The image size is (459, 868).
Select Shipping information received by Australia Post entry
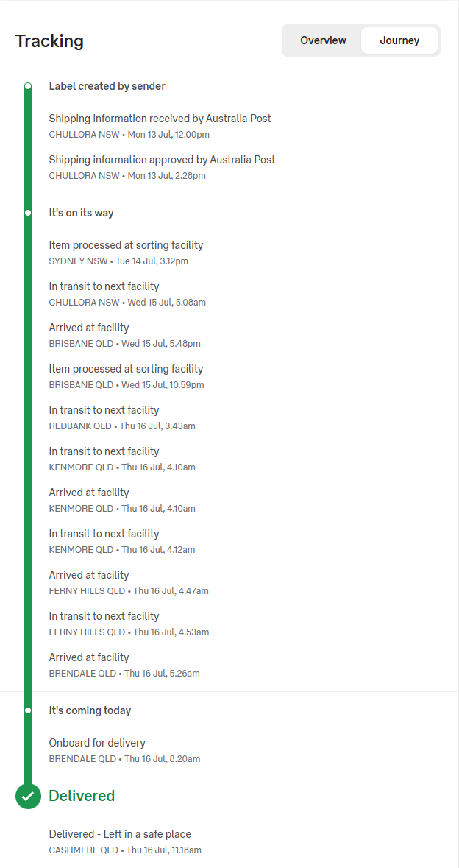(160, 126)
